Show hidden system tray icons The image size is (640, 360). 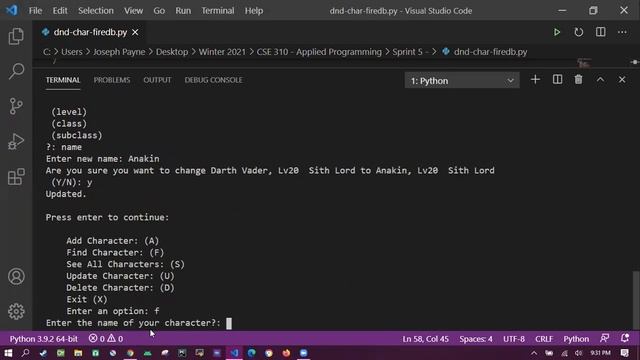pyautogui.click(x=533, y=353)
